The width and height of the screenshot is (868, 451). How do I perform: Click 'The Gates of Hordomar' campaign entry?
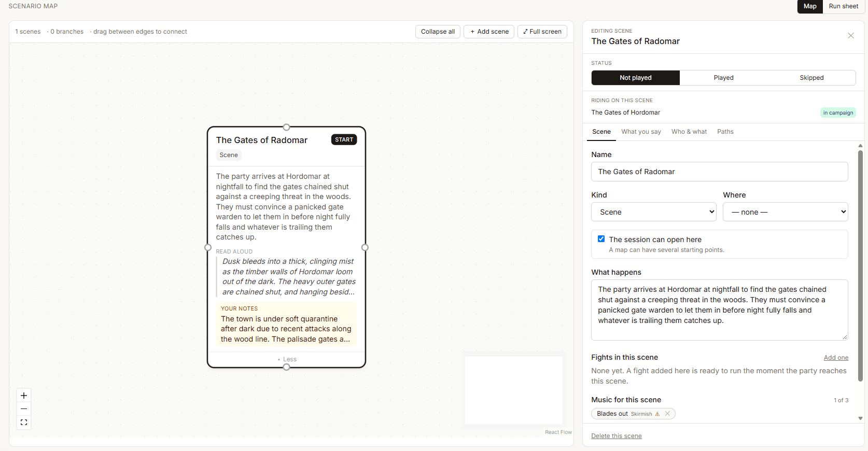click(626, 112)
